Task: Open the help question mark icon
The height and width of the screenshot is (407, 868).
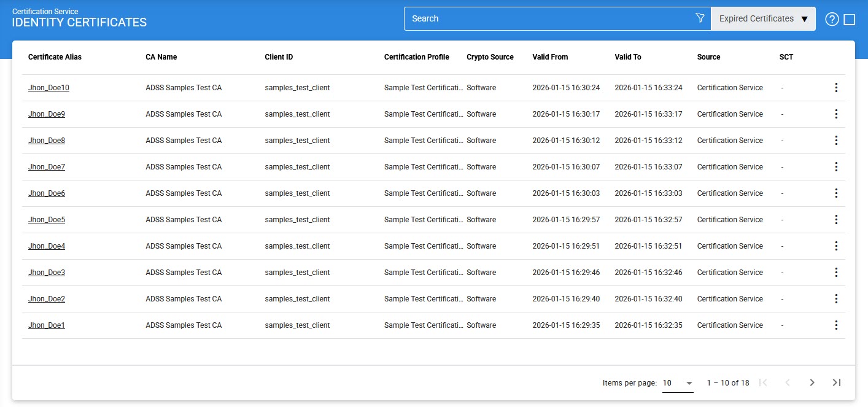Action: [x=832, y=19]
